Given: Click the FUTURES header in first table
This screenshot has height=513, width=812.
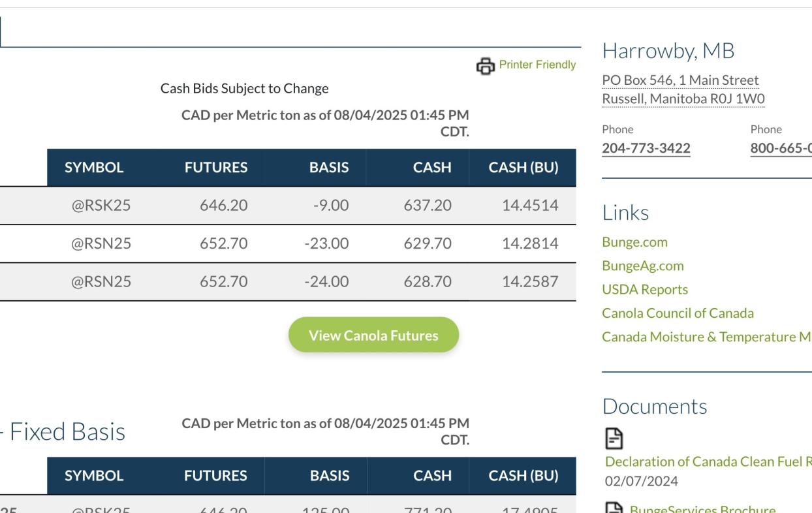Looking at the screenshot, I should [x=216, y=167].
